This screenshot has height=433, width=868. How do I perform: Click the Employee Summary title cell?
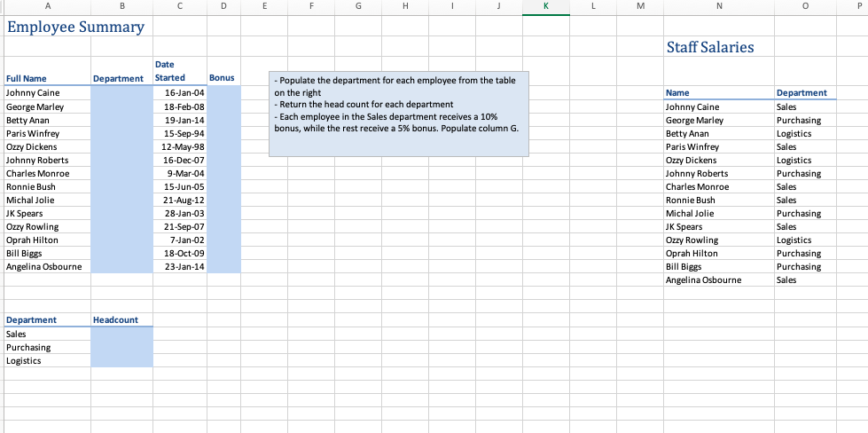[75, 27]
